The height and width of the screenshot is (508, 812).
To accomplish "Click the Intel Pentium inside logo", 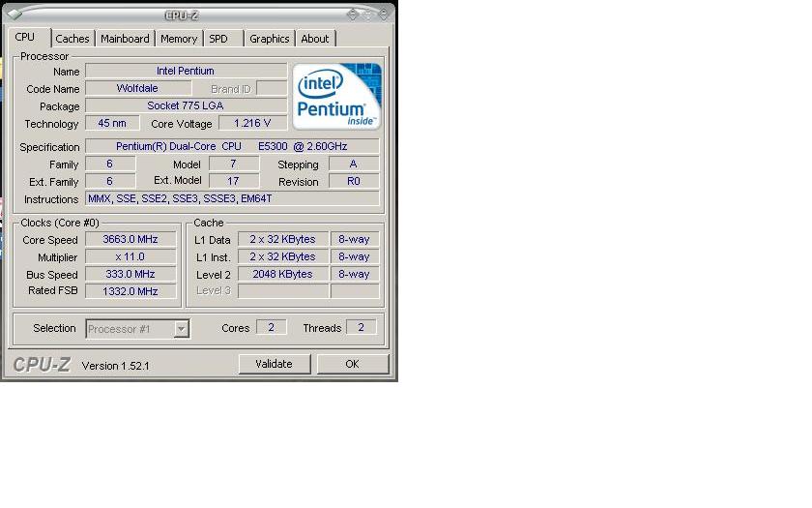I will [x=336, y=97].
